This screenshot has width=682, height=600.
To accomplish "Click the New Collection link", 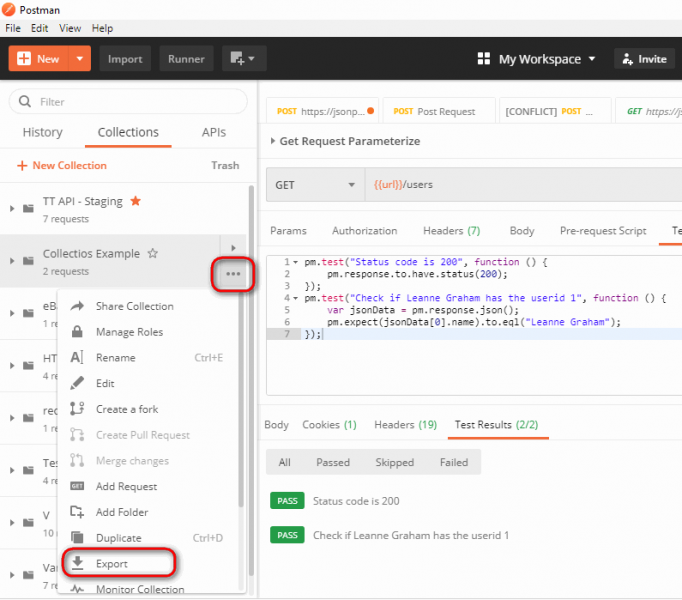I will pyautogui.click(x=62, y=165).
